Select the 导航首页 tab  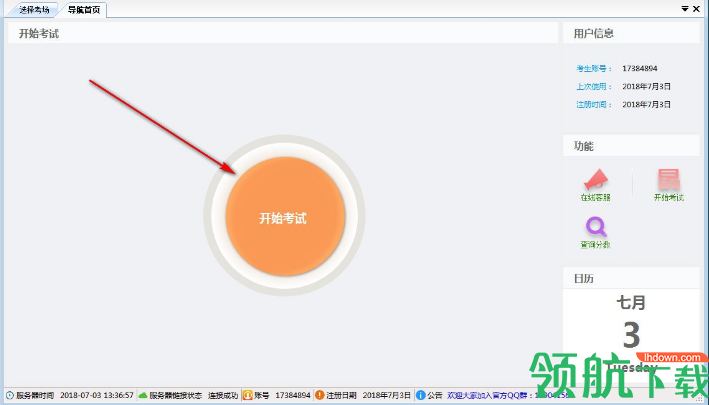tap(84, 9)
